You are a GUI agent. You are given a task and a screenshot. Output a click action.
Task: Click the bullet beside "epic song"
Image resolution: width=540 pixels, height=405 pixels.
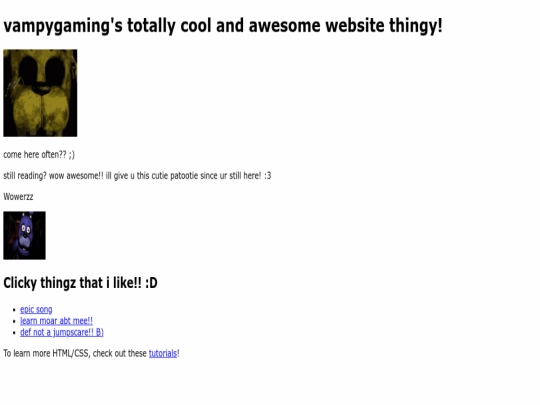[14, 310]
